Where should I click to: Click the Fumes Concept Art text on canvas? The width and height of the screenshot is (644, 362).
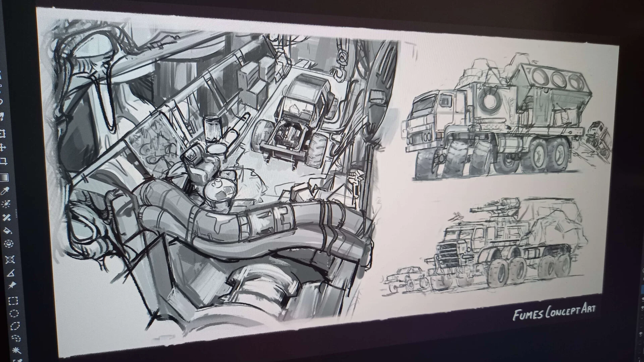pyautogui.click(x=554, y=312)
